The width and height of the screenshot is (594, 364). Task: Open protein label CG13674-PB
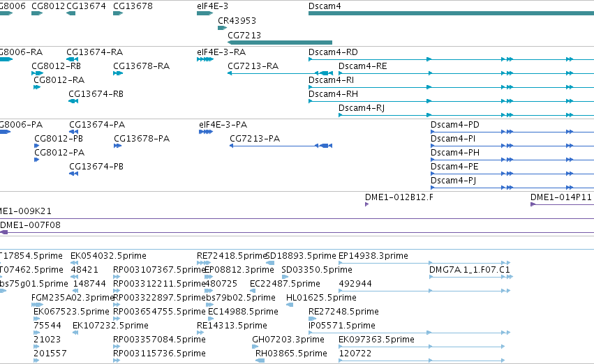[x=96, y=167]
